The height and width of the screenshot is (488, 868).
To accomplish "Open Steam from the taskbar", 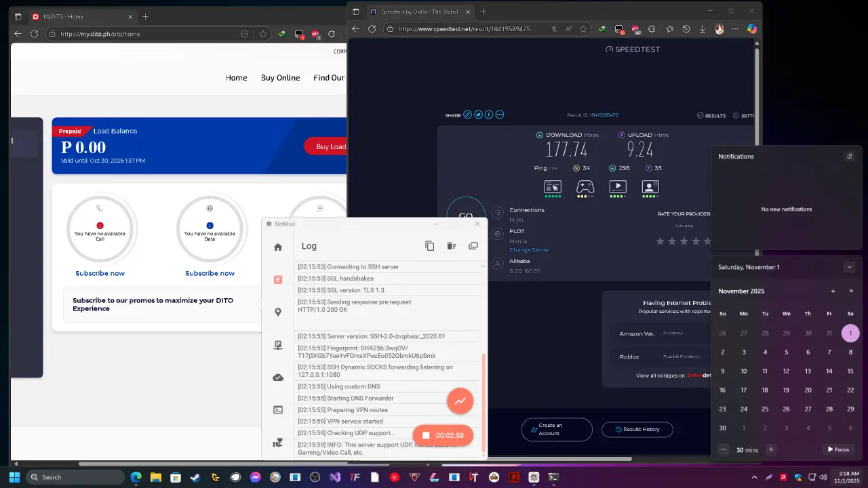I will [195, 477].
